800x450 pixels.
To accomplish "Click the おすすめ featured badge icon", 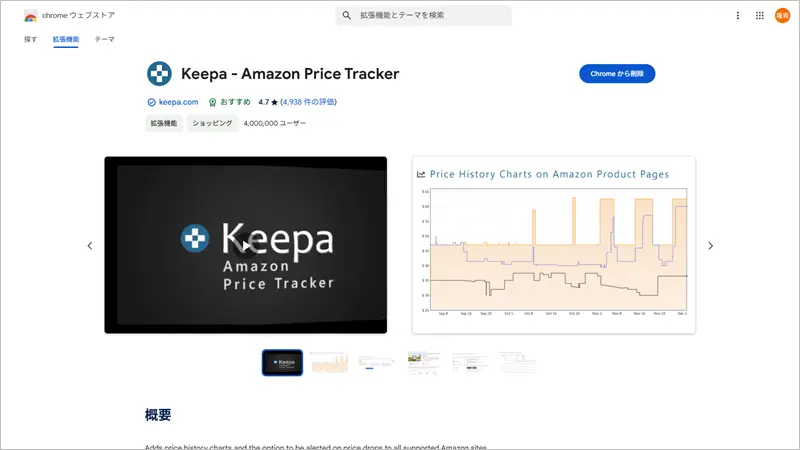I will coord(212,102).
